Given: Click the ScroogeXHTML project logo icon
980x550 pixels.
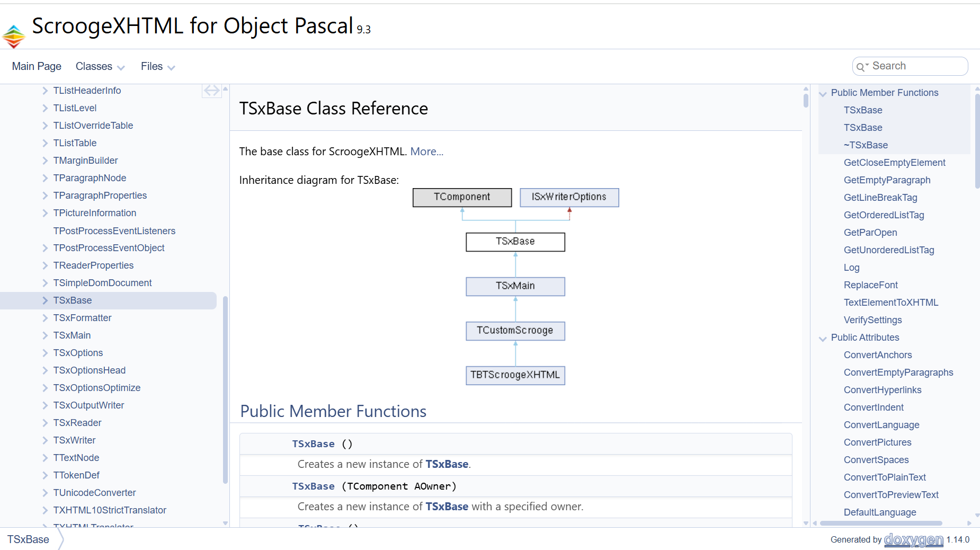Looking at the screenshot, I should pos(14,36).
